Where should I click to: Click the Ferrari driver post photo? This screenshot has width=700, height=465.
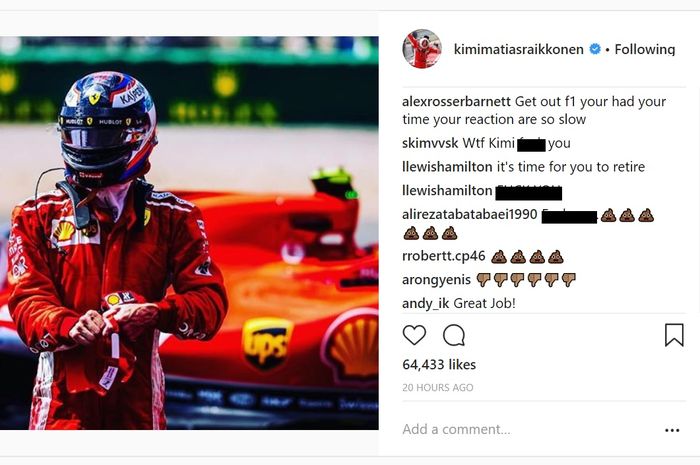(x=189, y=233)
